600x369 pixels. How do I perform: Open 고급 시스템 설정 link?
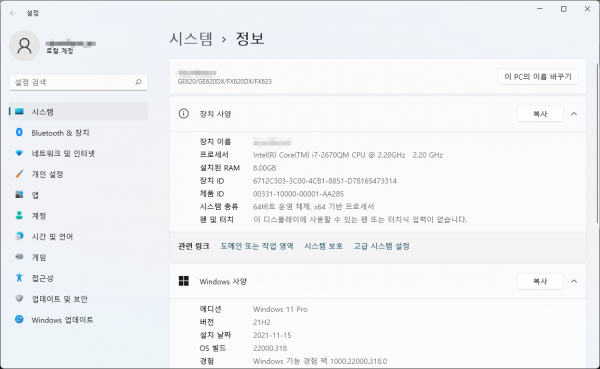pos(382,246)
